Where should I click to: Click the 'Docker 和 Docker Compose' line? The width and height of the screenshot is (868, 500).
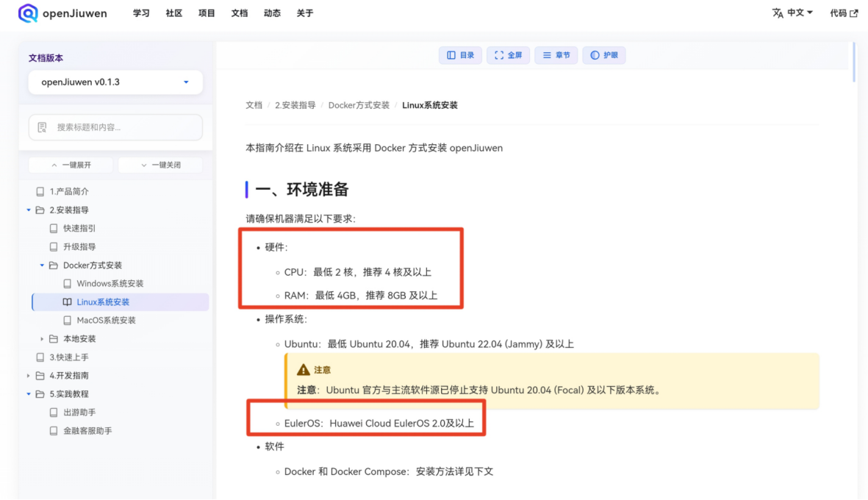click(388, 471)
